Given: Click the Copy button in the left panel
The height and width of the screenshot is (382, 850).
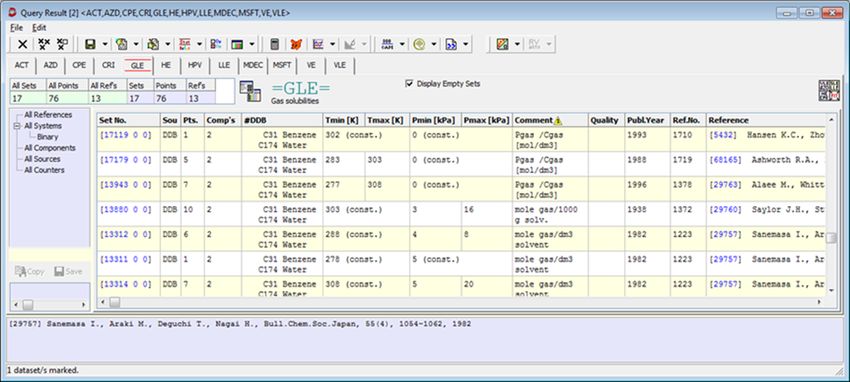Looking at the screenshot, I should (x=30, y=271).
